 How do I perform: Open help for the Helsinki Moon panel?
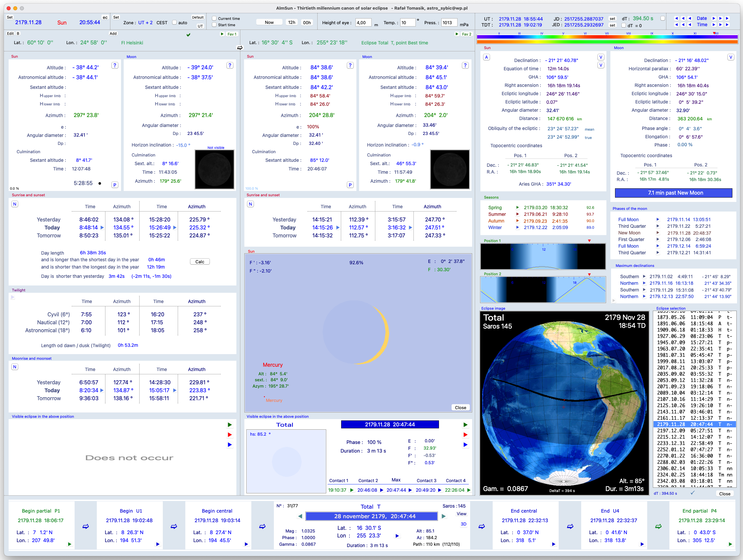[230, 66]
